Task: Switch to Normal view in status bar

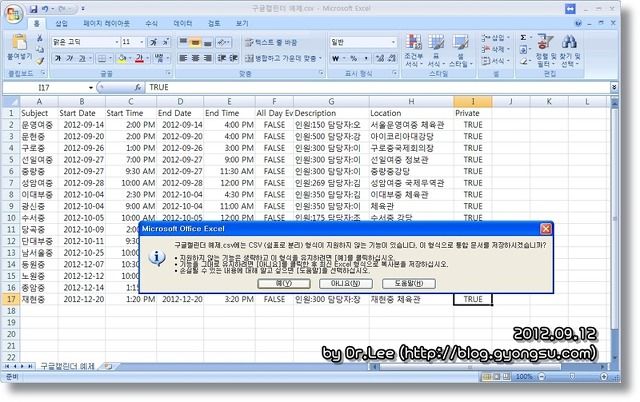Action: [x=487, y=377]
